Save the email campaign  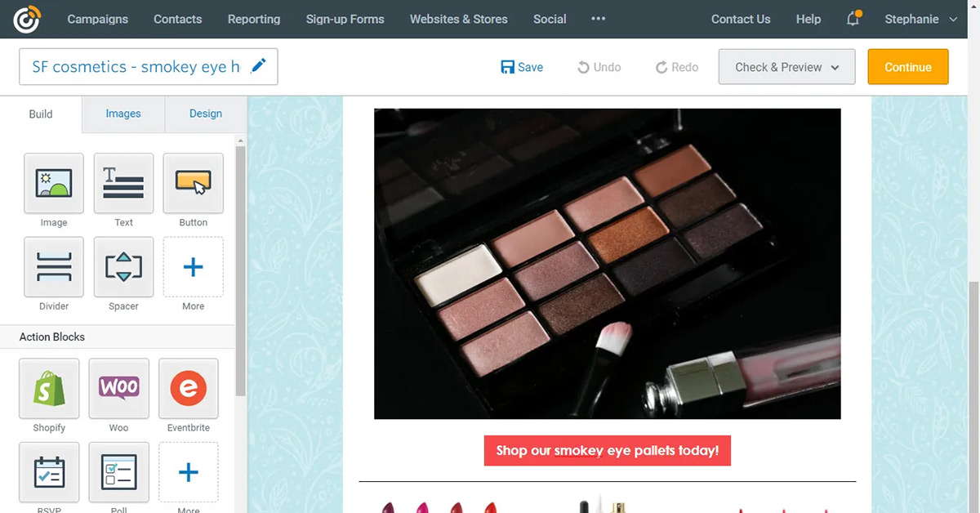click(x=522, y=67)
